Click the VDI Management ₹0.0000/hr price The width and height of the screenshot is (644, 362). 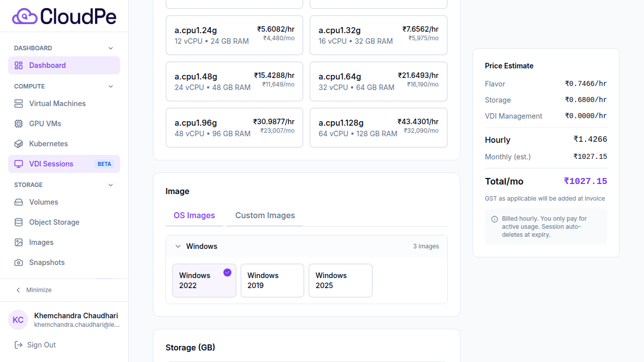(x=586, y=116)
